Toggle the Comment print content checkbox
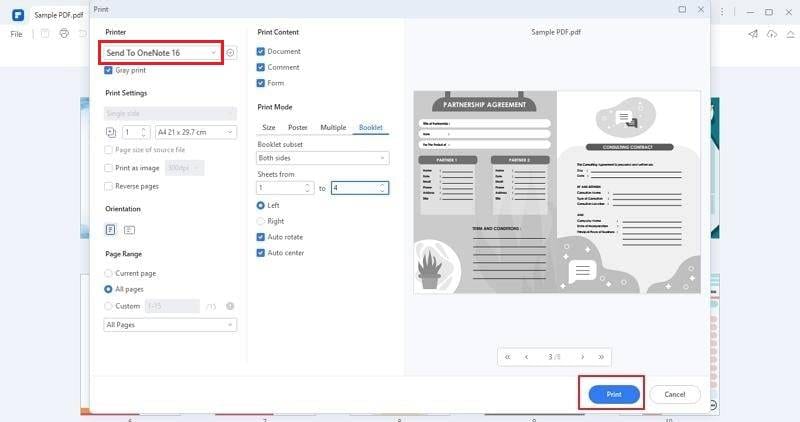The height and width of the screenshot is (422, 800). pyautogui.click(x=261, y=67)
